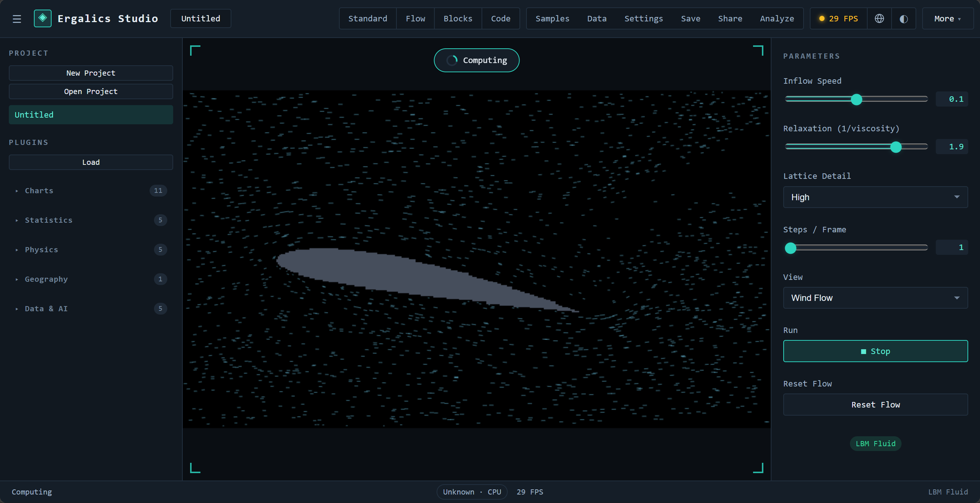Adjust the Steps / Frame slider
Image resolution: width=980 pixels, height=503 pixels.
pos(856,248)
